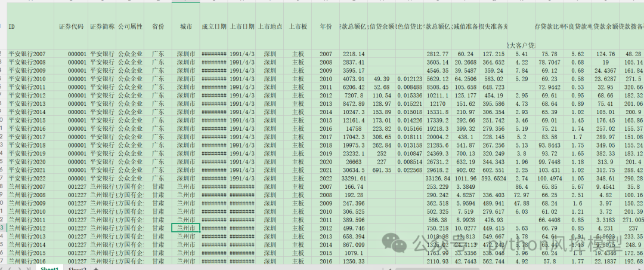
Task: Click the value 4073.91
Action: (354, 79)
